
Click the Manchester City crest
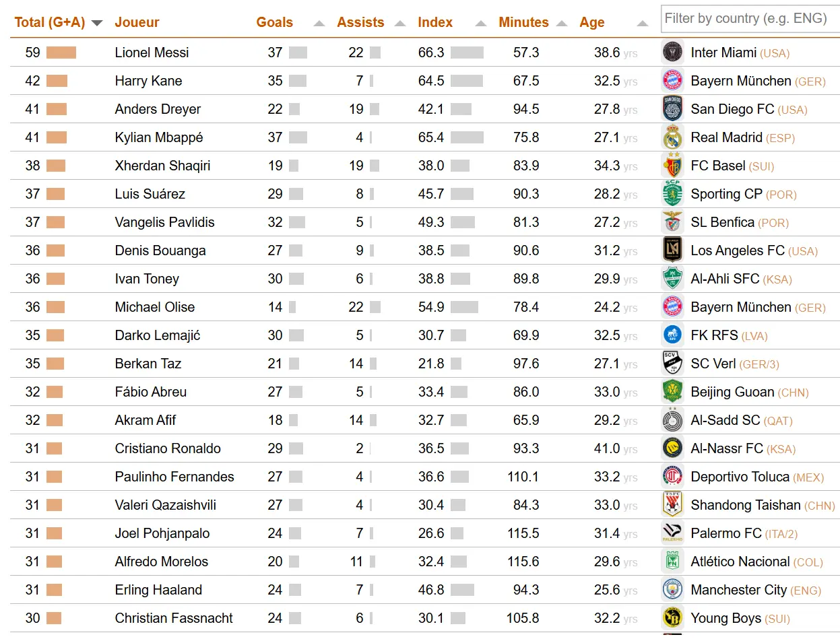pos(672,590)
